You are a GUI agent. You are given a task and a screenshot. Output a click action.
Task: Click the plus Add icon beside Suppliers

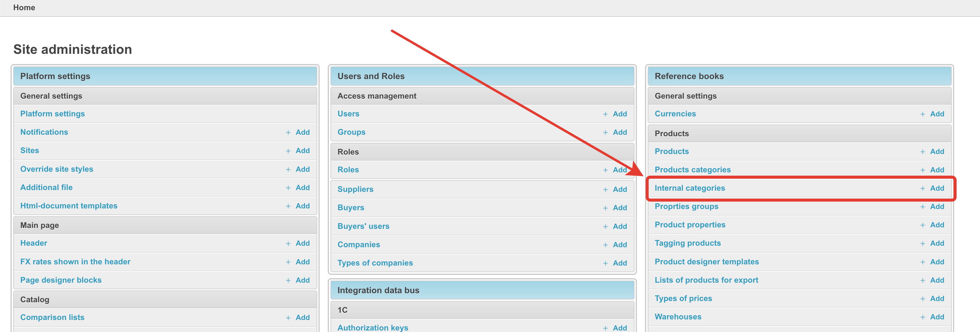[x=605, y=189]
